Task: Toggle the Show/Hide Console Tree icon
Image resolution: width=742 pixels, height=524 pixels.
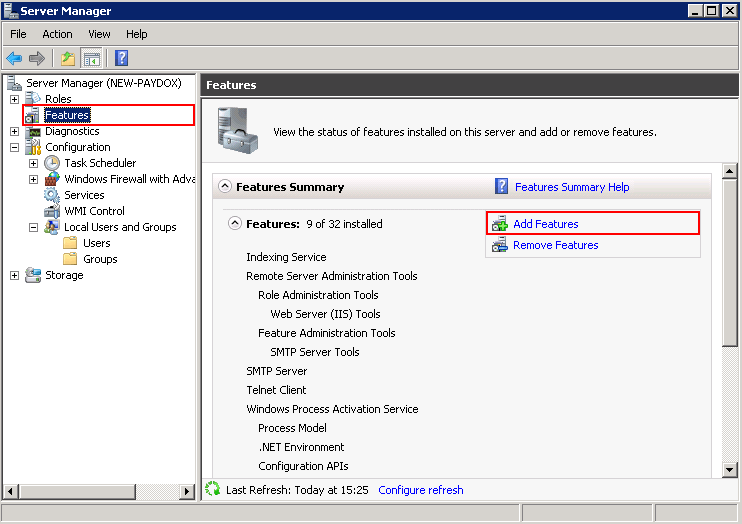Action: 91,58
